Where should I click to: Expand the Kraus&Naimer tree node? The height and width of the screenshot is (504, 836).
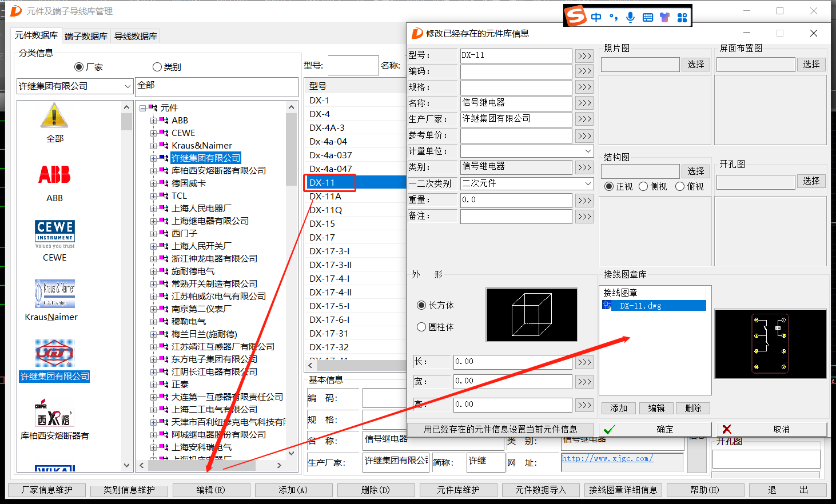153,146
